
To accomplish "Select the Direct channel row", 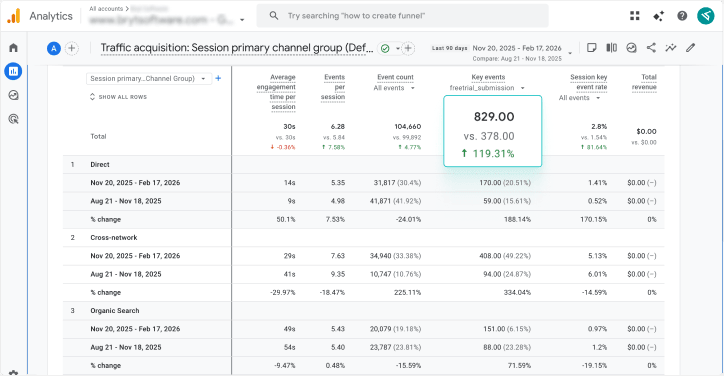I will 363,164.
